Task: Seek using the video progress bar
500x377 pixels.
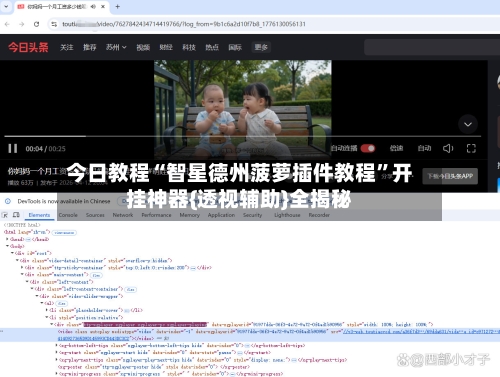Action: (x=242, y=136)
